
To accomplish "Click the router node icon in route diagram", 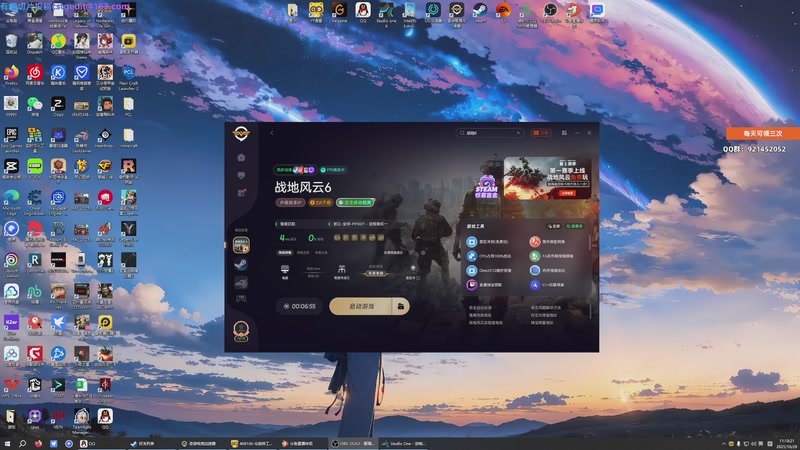I will click(341, 271).
